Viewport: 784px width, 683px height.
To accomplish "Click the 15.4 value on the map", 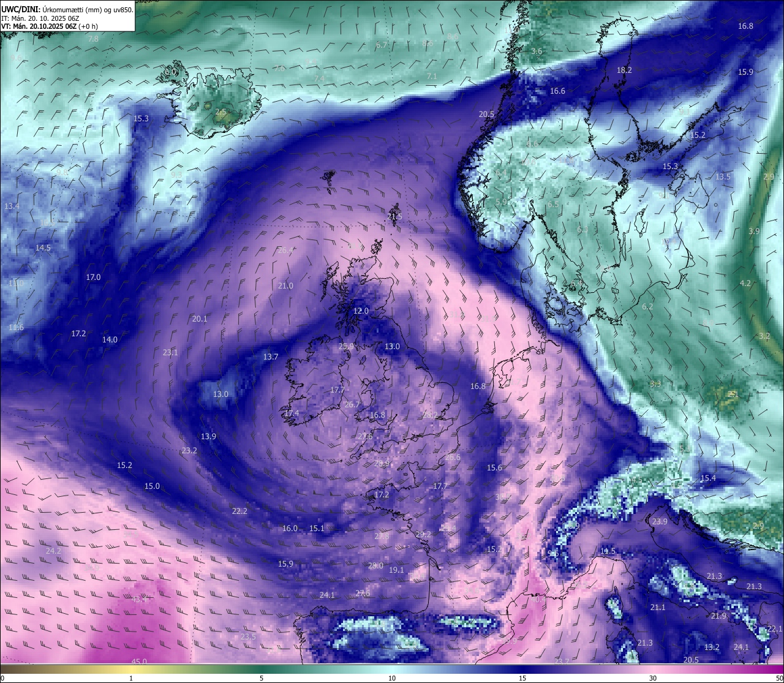I will (708, 478).
